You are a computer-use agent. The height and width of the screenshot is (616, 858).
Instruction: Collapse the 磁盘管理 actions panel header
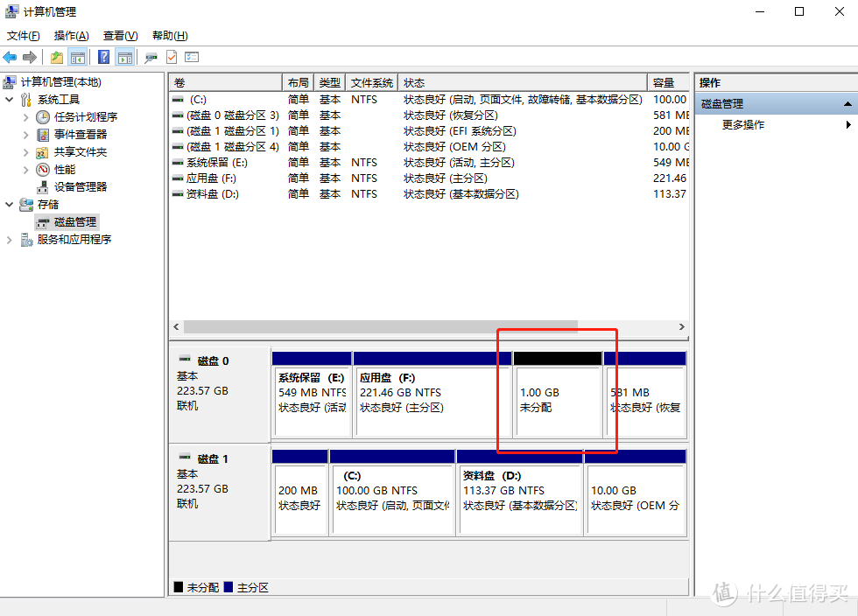[847, 102]
